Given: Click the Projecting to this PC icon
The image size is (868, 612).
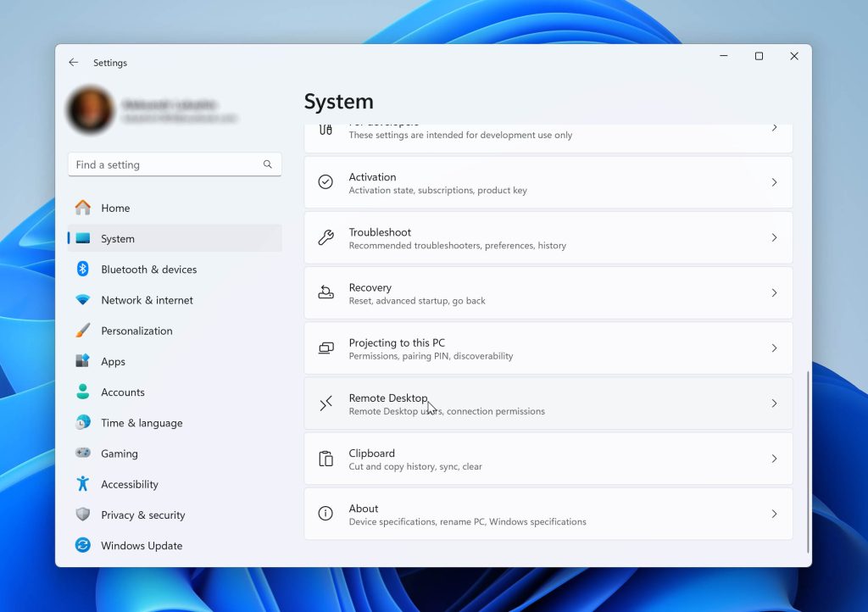Looking at the screenshot, I should 325,348.
